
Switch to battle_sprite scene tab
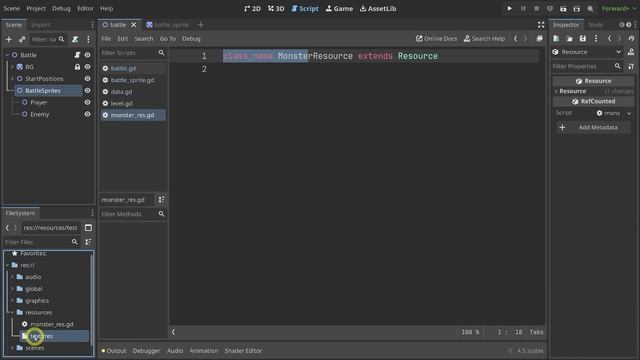168,25
